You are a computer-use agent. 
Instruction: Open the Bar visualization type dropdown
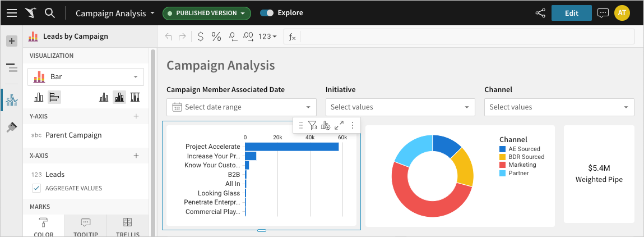point(86,77)
